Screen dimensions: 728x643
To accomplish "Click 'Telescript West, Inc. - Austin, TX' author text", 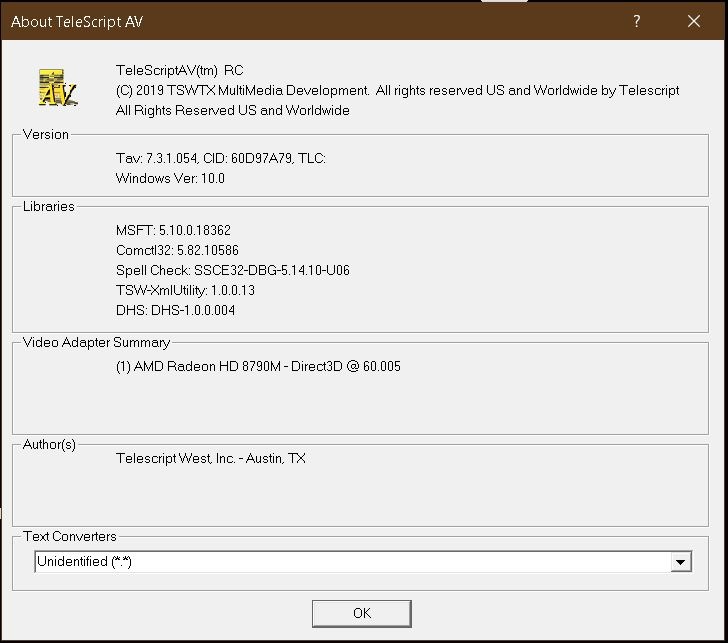I will (210, 458).
